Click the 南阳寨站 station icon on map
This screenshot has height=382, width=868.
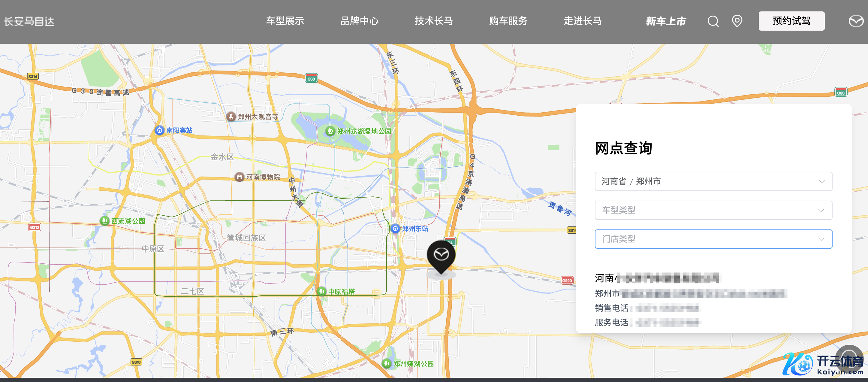point(159,130)
